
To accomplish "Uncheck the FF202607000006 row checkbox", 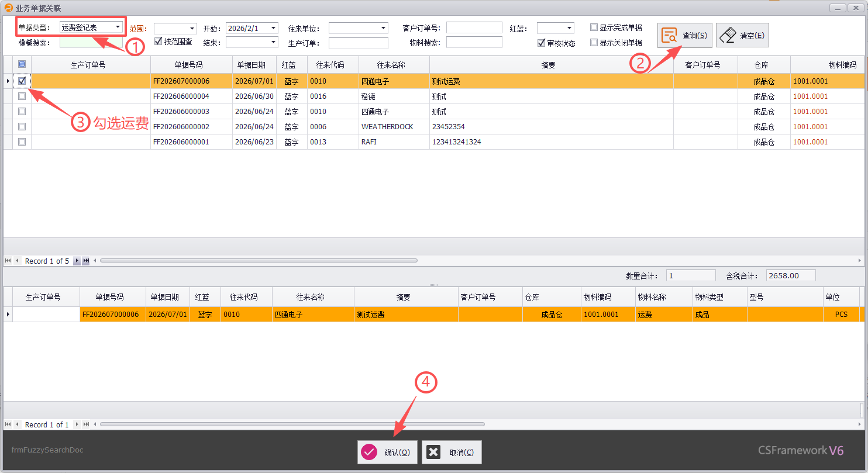I will 22,81.
